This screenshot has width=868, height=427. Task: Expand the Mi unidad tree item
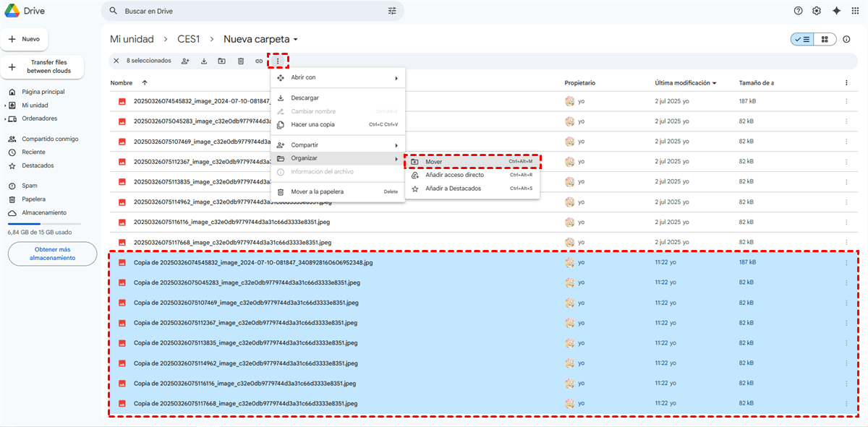pyautogui.click(x=6, y=105)
